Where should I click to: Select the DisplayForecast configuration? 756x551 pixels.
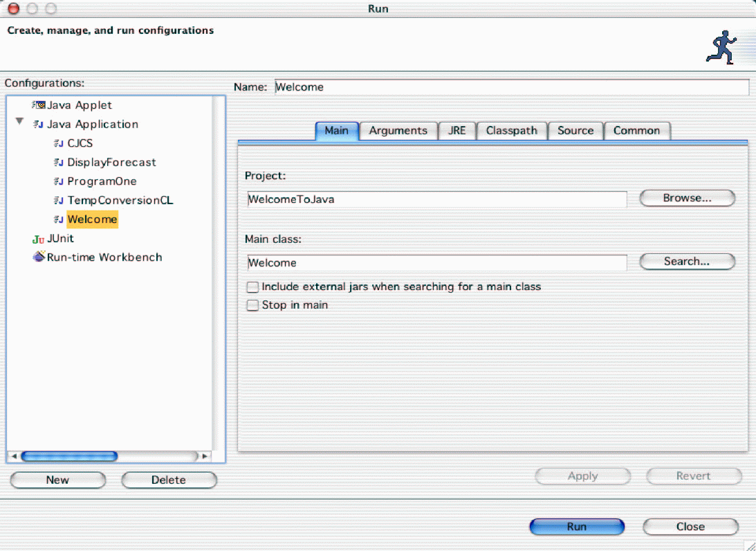point(112,162)
